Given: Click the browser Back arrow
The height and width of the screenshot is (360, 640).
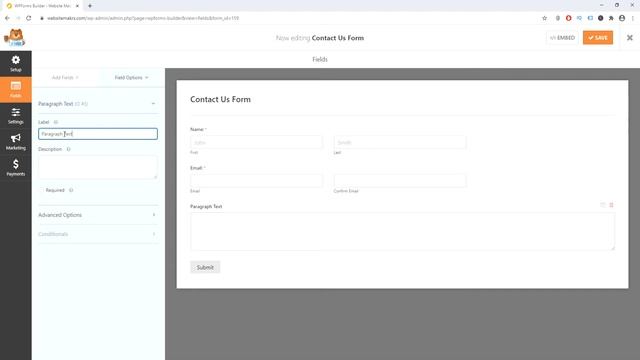Looking at the screenshot, I should coord(7,18).
